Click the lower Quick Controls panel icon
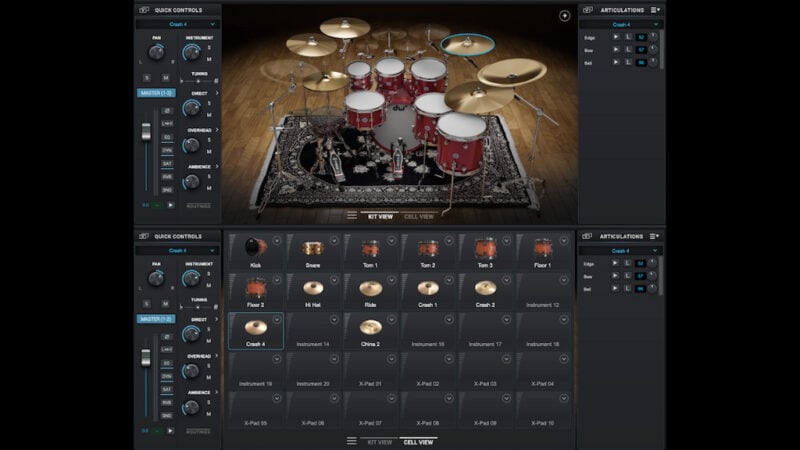 pyautogui.click(x=144, y=236)
